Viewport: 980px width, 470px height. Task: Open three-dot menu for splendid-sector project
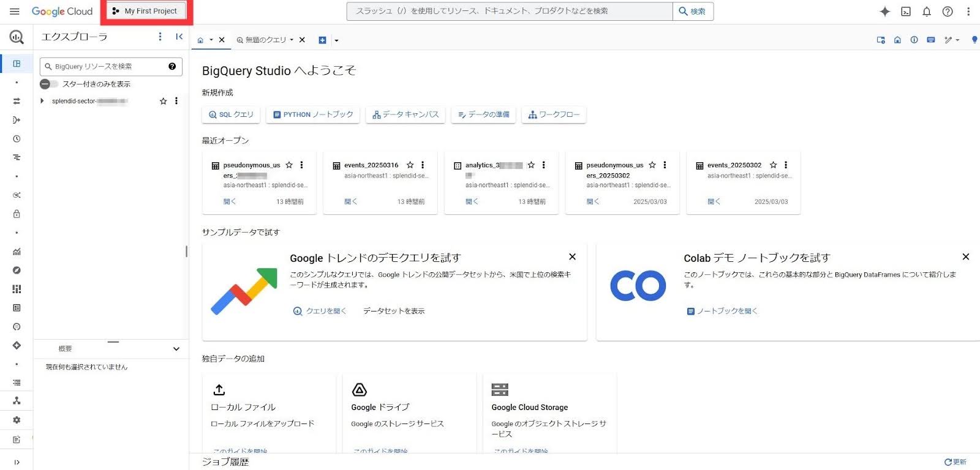[176, 101]
